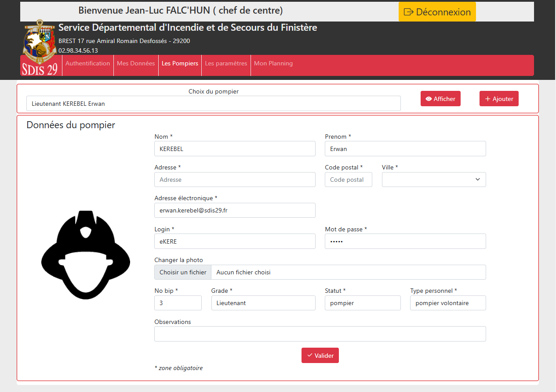This screenshot has height=392, width=556.
Task: Open the Authentification menu item
Action: click(x=88, y=64)
